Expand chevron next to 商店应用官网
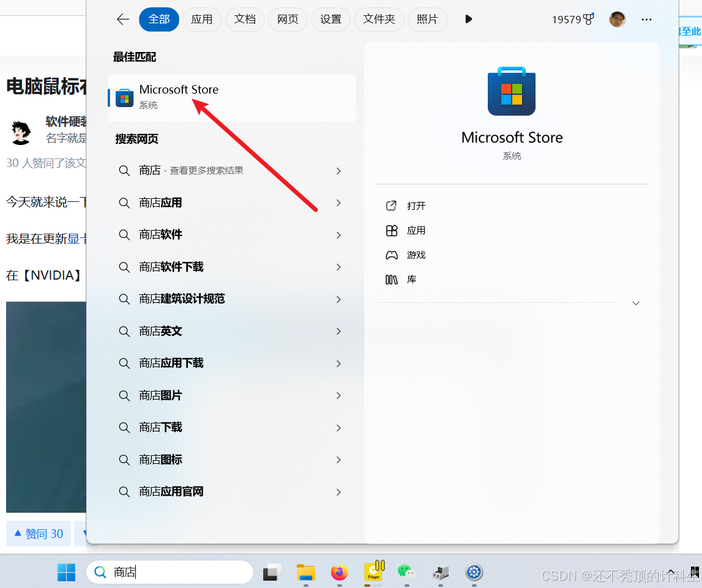 338,492
